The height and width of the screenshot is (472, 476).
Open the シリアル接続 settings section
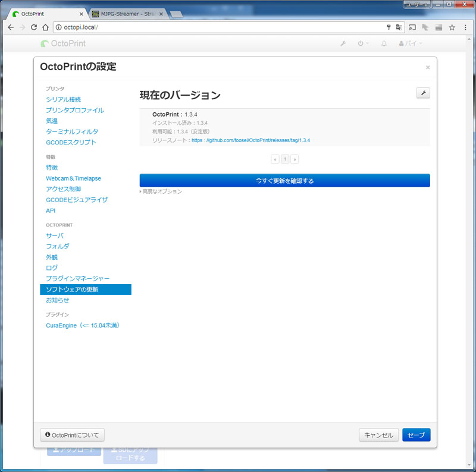click(64, 99)
